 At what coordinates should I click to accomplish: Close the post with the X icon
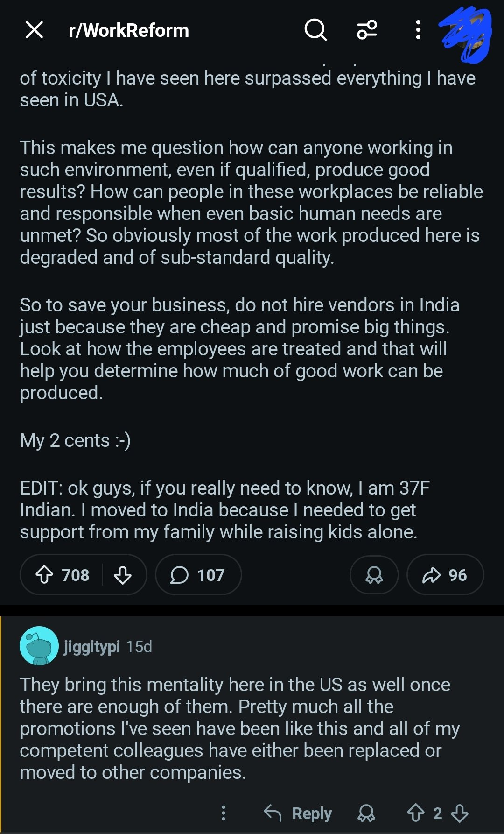(x=34, y=30)
